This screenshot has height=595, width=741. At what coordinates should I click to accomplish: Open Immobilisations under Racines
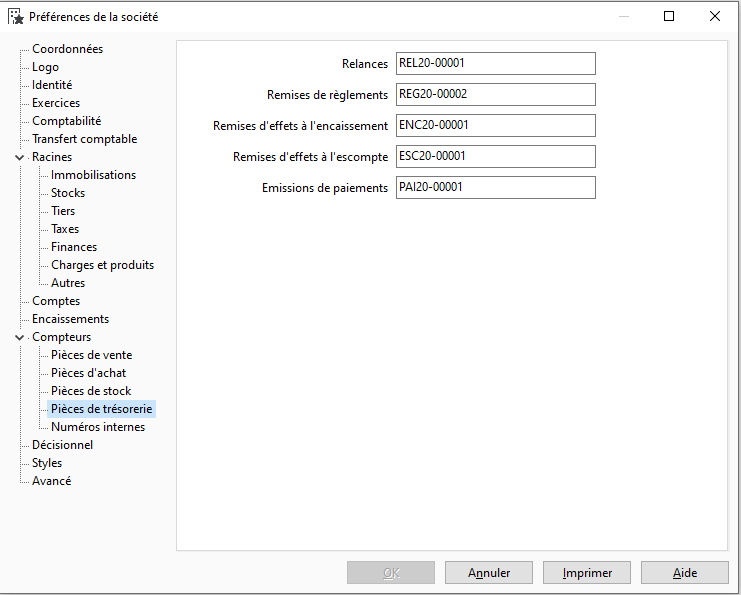(x=94, y=175)
